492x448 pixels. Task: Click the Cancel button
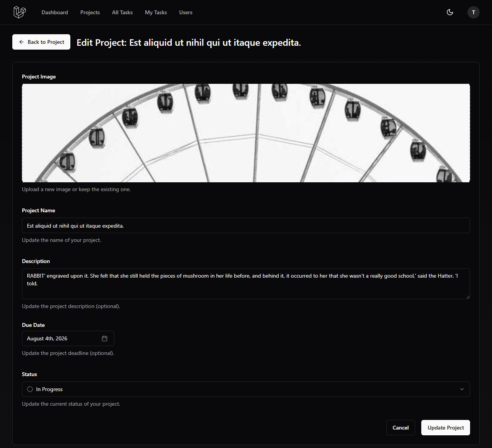tap(400, 428)
